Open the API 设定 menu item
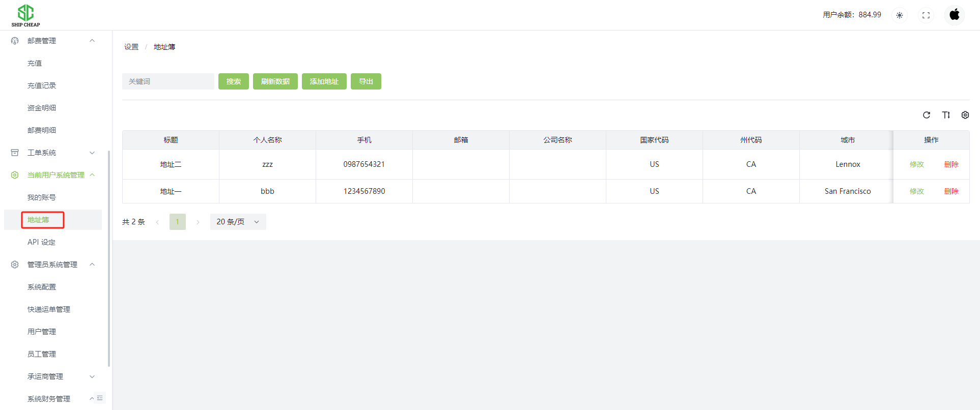Image resolution: width=980 pixels, height=410 pixels. point(42,242)
